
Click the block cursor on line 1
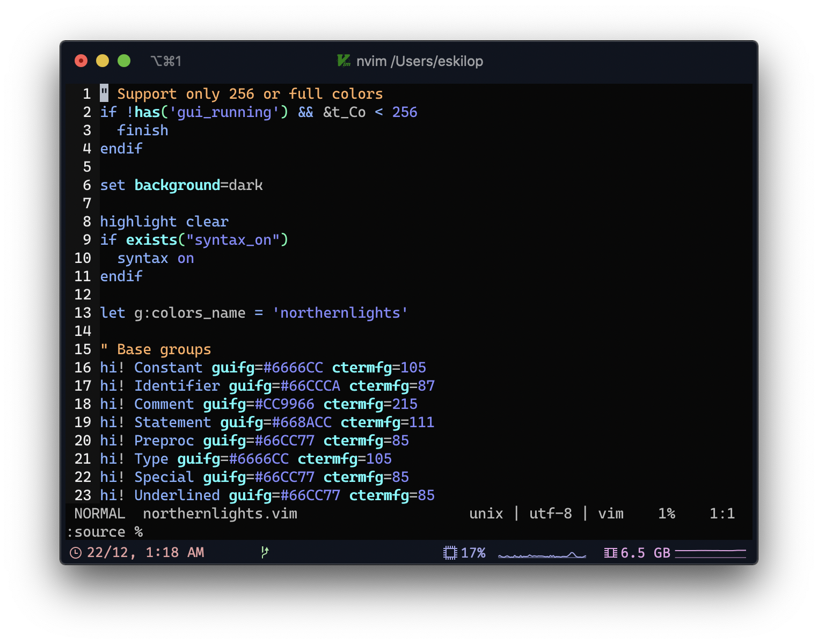tap(104, 93)
